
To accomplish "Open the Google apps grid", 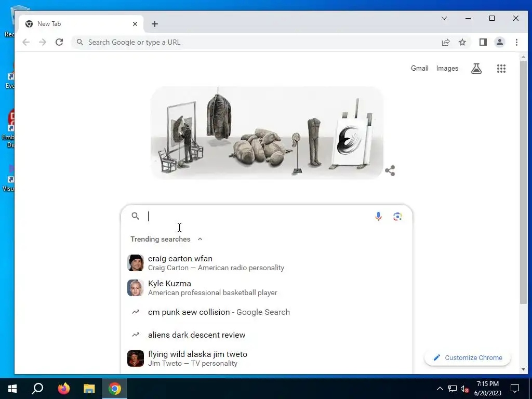I will pos(501,69).
